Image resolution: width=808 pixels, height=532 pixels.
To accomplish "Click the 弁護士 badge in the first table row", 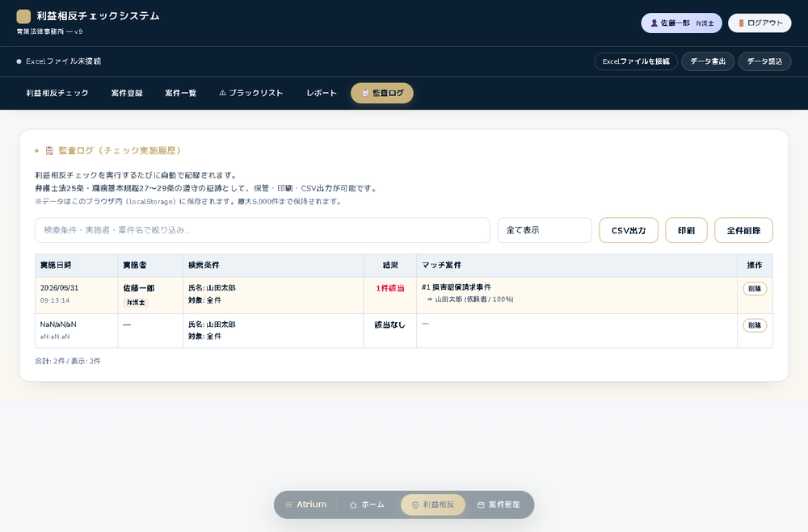I will click(136, 303).
